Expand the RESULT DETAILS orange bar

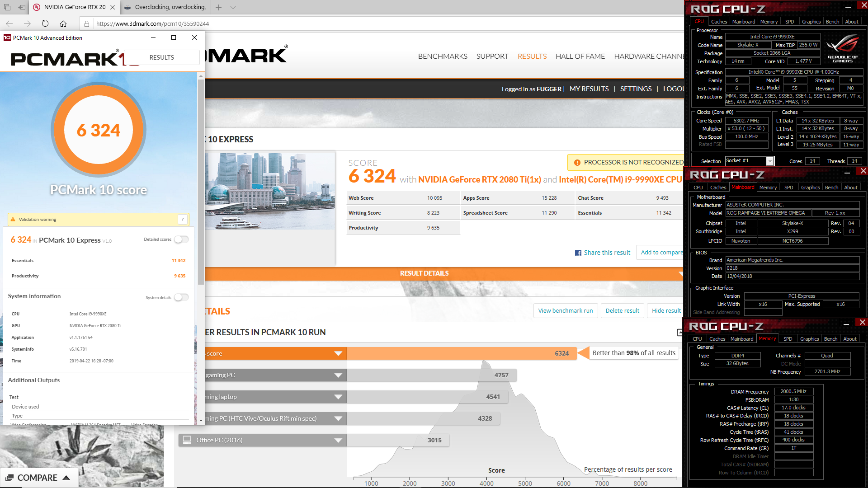444,273
